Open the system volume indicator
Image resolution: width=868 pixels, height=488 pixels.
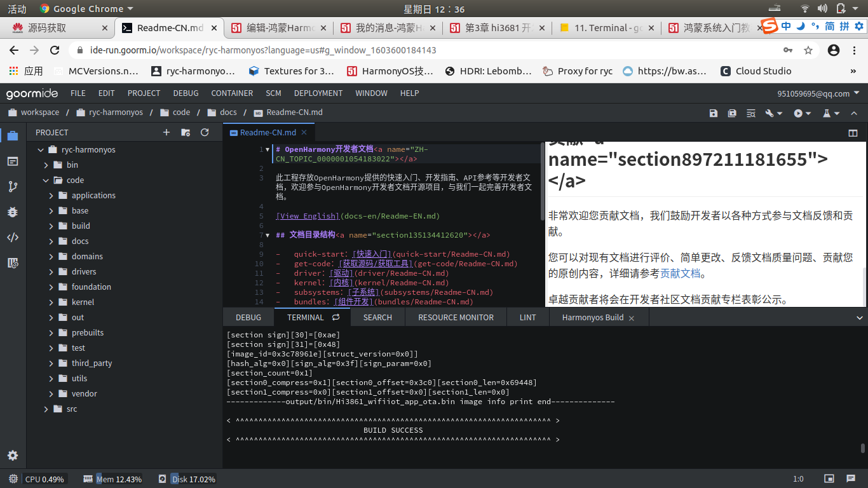click(822, 9)
